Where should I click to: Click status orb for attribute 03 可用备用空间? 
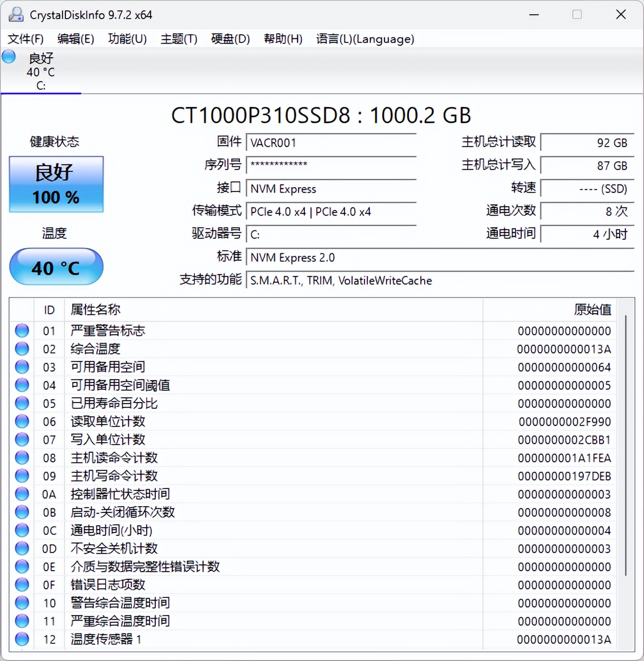pyautogui.click(x=22, y=367)
